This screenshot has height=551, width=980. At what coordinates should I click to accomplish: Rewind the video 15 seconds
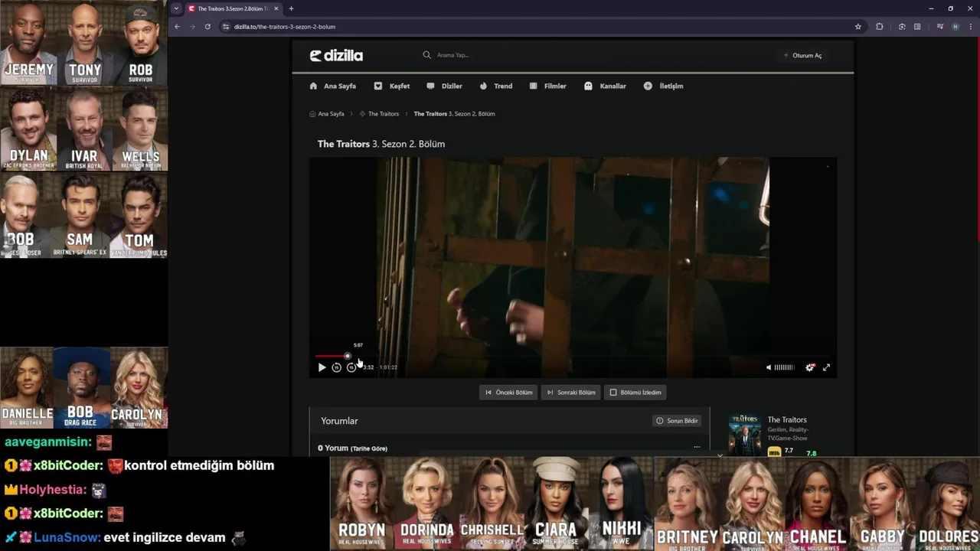[x=336, y=367]
